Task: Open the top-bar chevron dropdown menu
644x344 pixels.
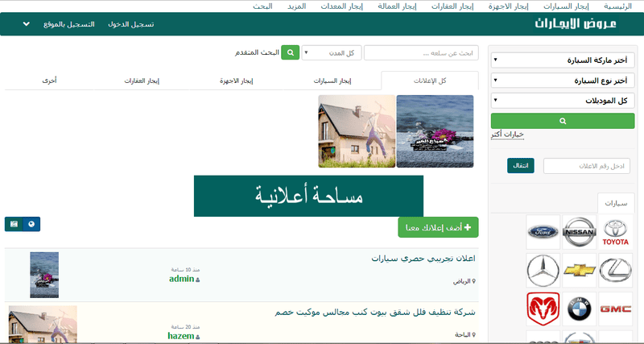Action: [x=27, y=24]
